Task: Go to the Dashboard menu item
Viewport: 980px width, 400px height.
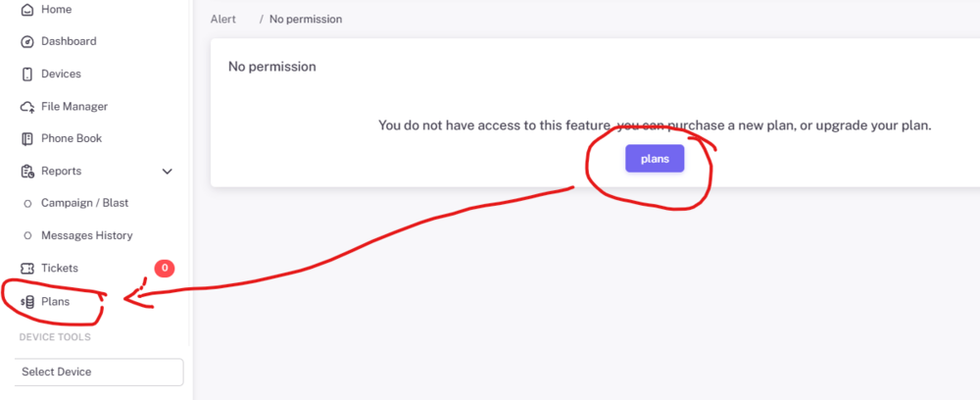Action: click(69, 42)
